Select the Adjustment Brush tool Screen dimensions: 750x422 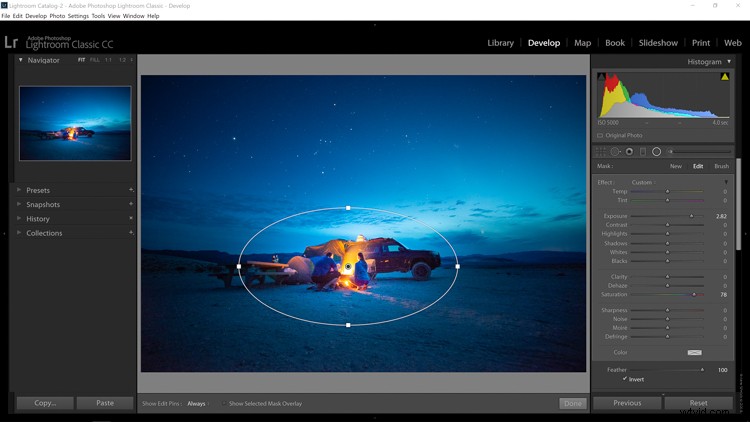(x=700, y=152)
